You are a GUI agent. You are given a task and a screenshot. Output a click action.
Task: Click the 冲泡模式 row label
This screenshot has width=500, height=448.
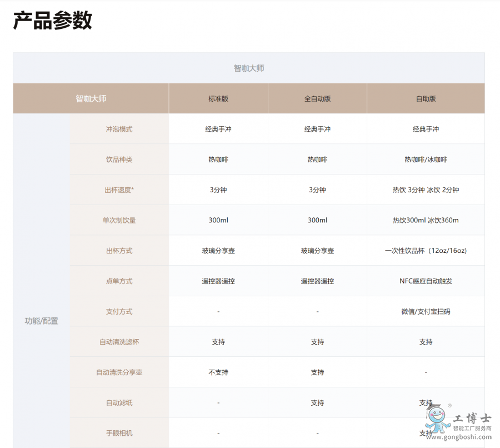[119, 129]
